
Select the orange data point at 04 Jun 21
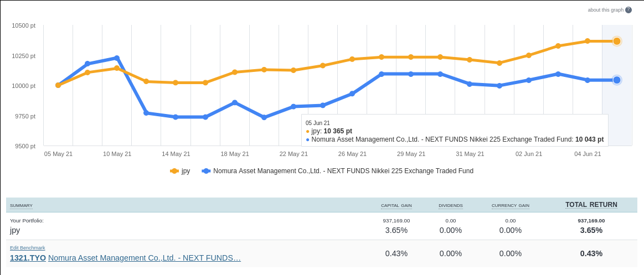coord(588,41)
